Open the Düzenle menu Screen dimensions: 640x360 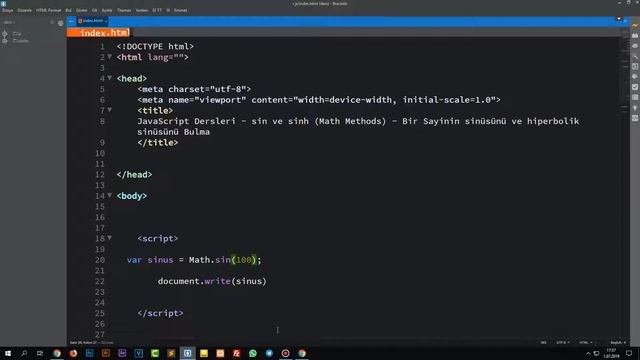24,10
